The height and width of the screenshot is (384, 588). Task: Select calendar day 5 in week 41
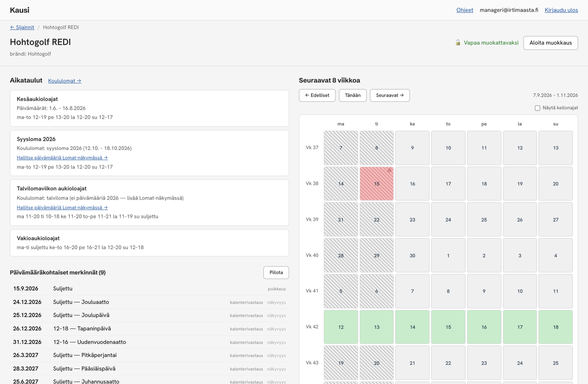[x=341, y=291]
